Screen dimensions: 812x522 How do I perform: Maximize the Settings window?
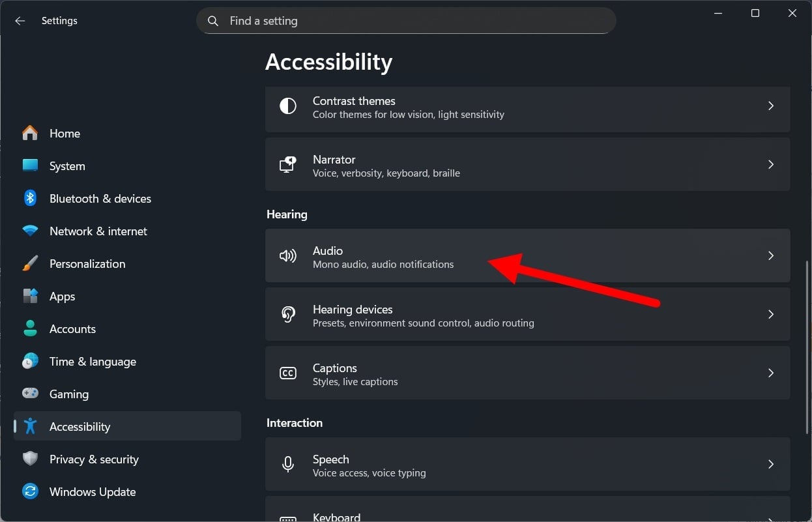[x=755, y=13]
